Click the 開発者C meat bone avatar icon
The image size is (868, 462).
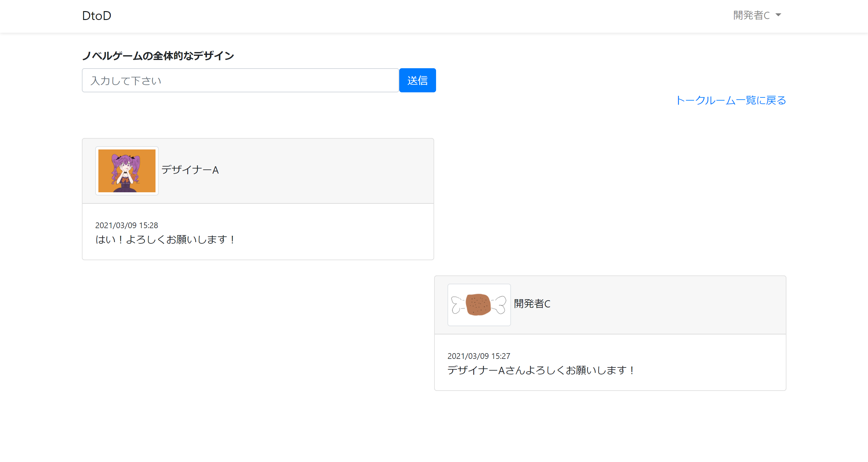click(x=479, y=304)
